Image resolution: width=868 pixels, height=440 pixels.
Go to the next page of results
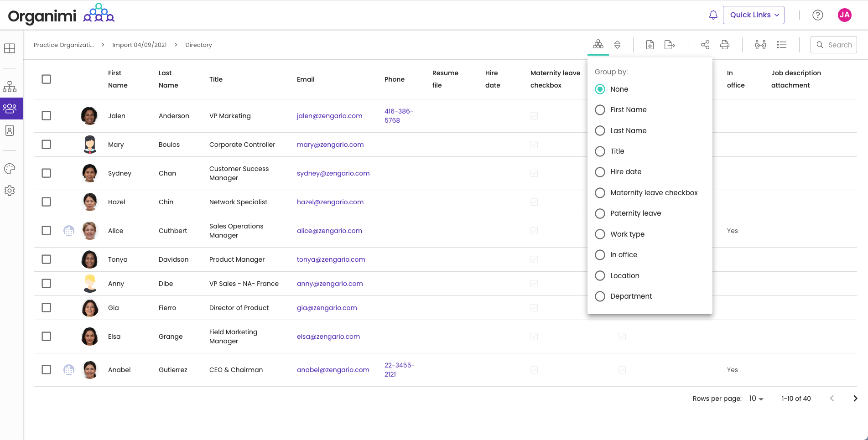click(x=855, y=399)
